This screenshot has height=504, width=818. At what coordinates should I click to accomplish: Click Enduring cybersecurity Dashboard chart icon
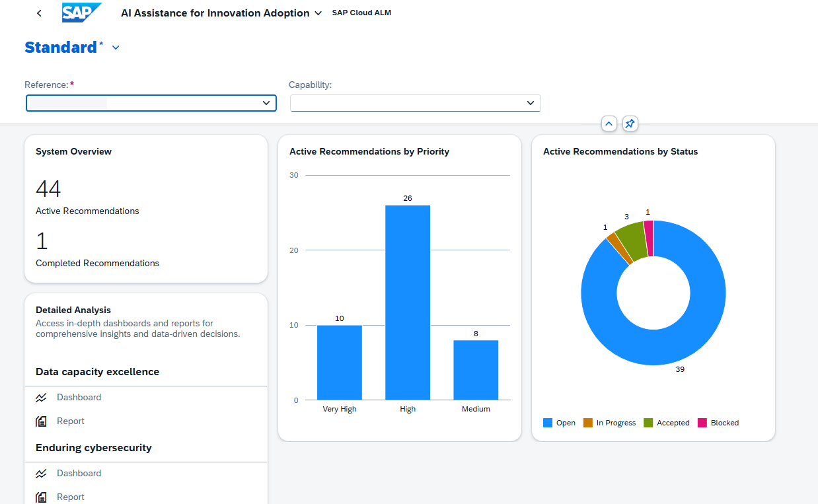[x=42, y=474]
